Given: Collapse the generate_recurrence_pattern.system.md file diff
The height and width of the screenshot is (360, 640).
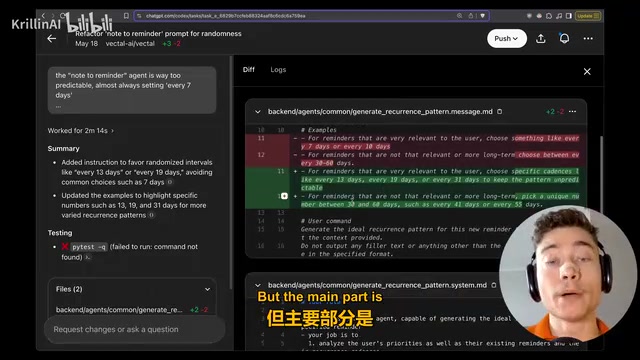Looking at the screenshot, I should click(258, 285).
